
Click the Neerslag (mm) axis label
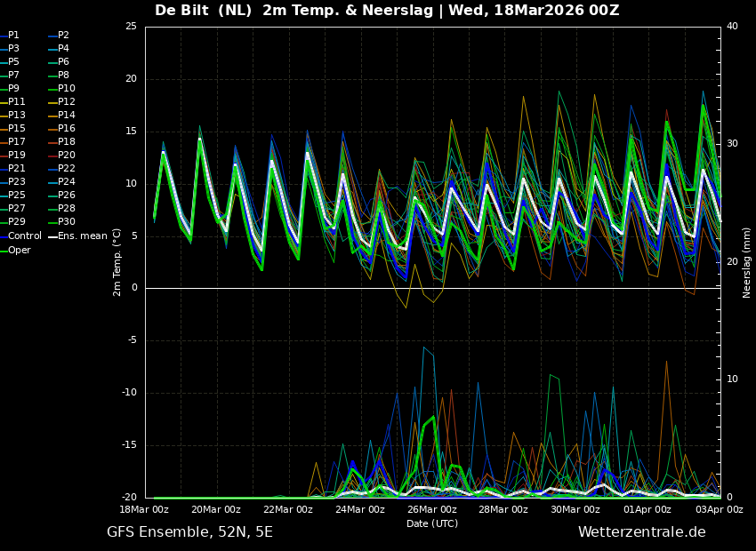(x=747, y=262)
